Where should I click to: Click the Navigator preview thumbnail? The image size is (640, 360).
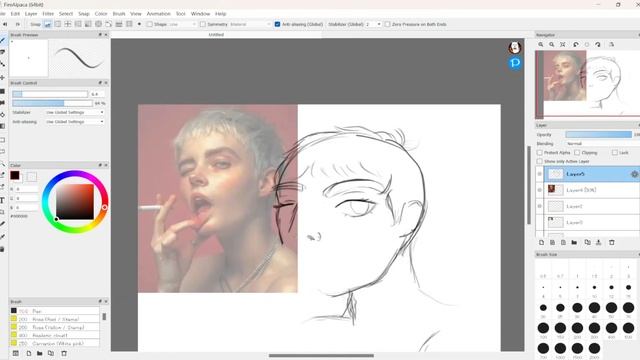coord(587,84)
